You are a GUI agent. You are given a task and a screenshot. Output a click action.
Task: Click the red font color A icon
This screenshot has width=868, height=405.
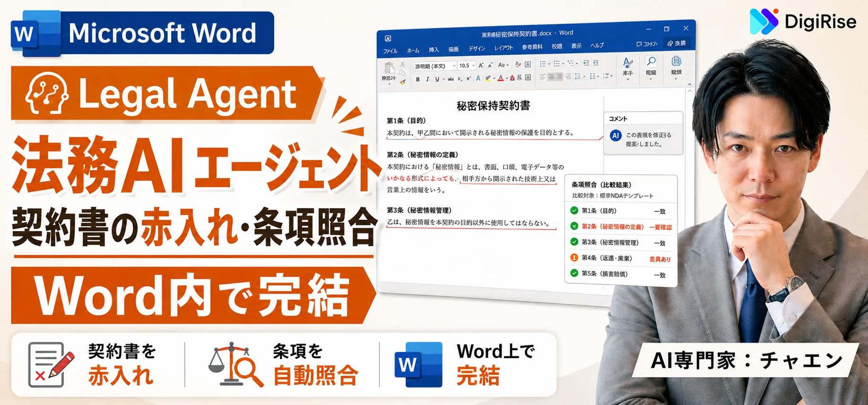coord(501,78)
